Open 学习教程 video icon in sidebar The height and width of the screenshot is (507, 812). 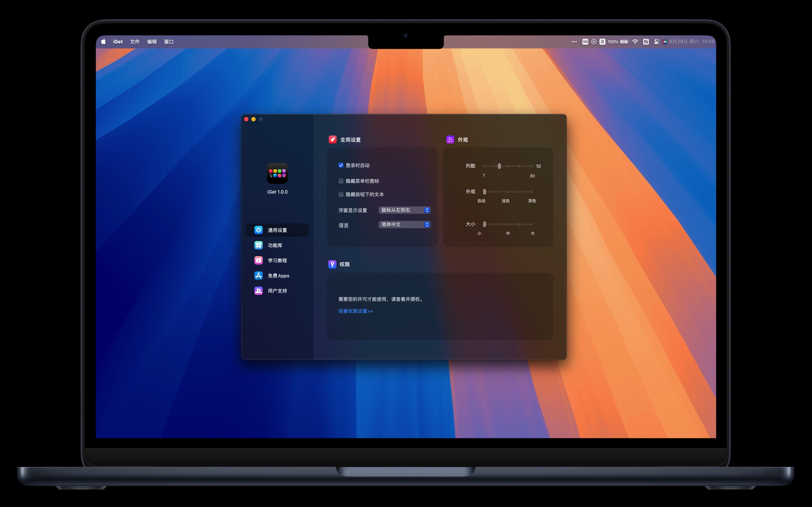click(x=258, y=261)
